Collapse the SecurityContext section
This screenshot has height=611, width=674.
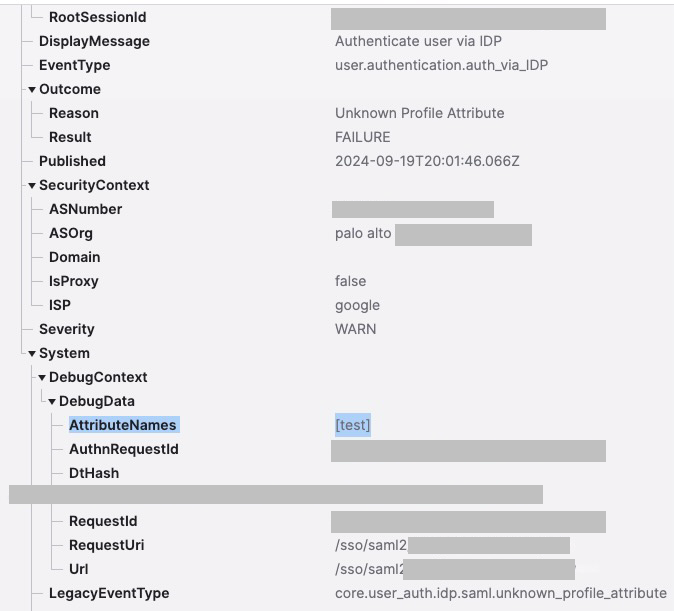[32, 186]
